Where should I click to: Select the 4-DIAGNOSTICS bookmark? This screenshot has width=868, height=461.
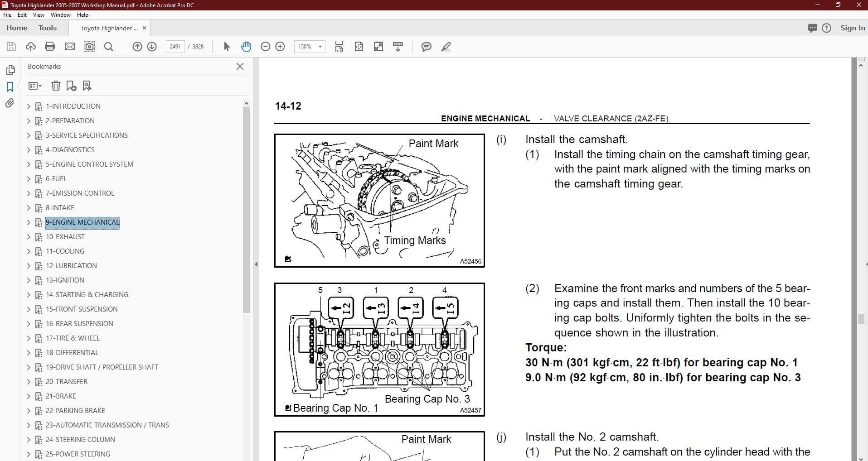[70, 150]
